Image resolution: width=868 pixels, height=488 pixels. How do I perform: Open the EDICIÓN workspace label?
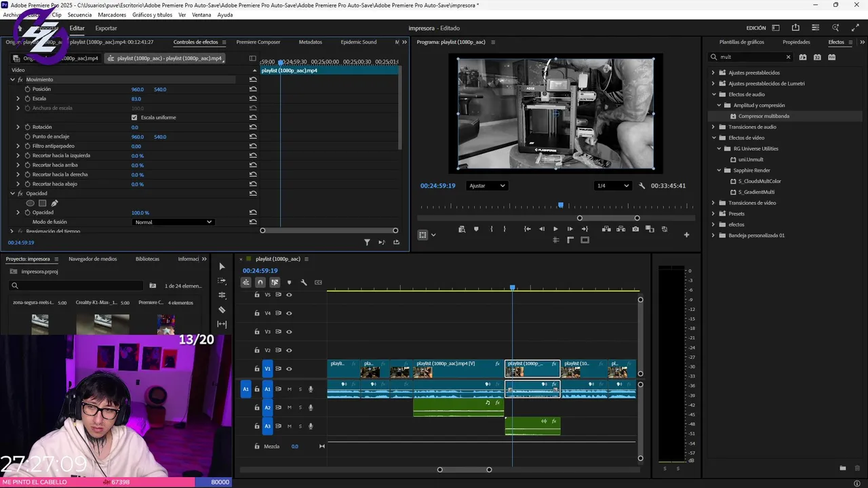coord(756,28)
